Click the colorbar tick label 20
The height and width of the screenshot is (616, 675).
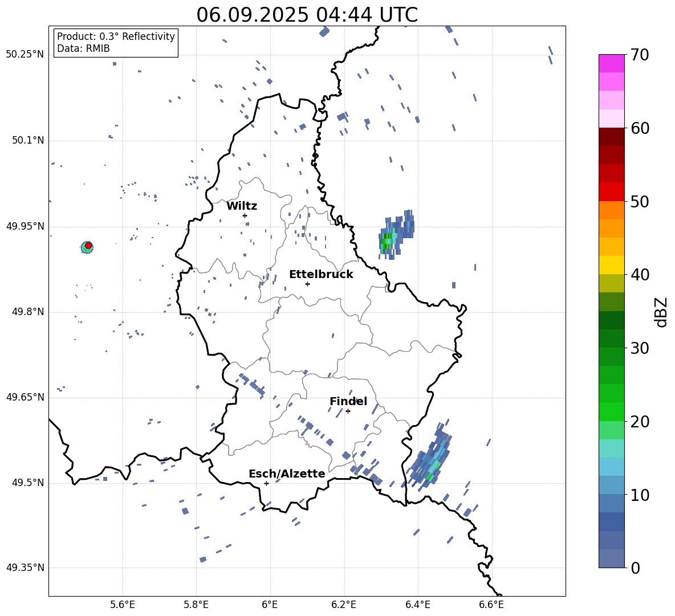[640, 422]
